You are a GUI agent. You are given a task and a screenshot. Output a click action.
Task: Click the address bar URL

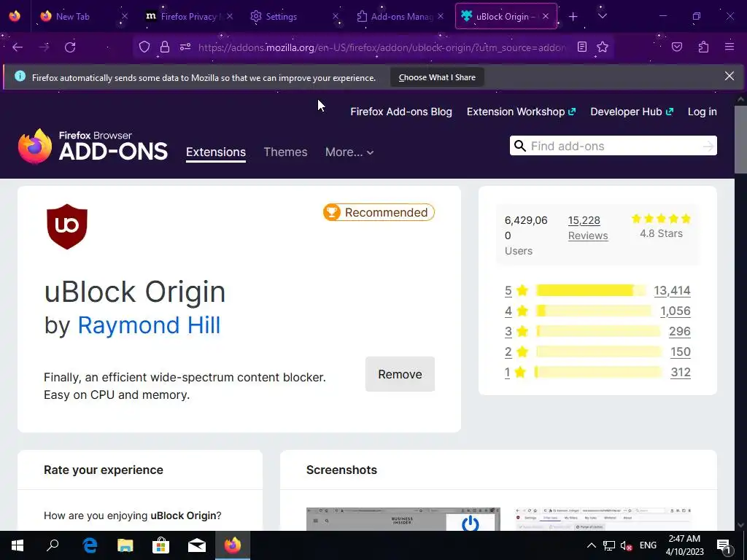coord(382,47)
